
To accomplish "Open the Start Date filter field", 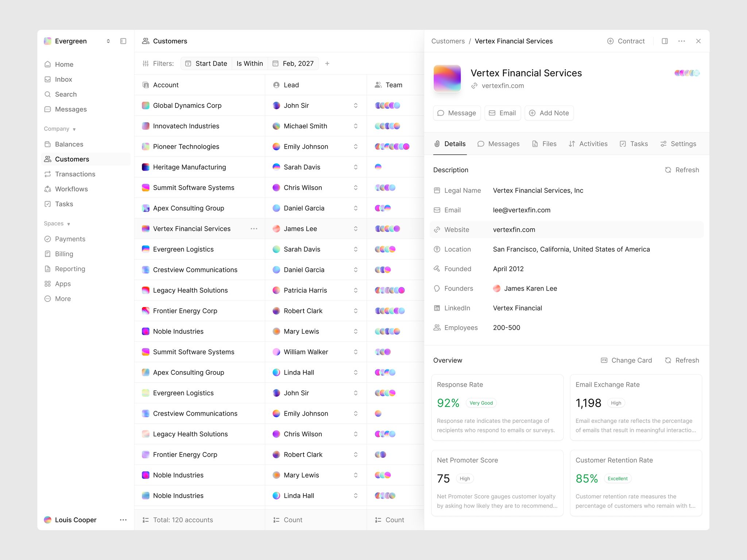I will pyautogui.click(x=206, y=64).
